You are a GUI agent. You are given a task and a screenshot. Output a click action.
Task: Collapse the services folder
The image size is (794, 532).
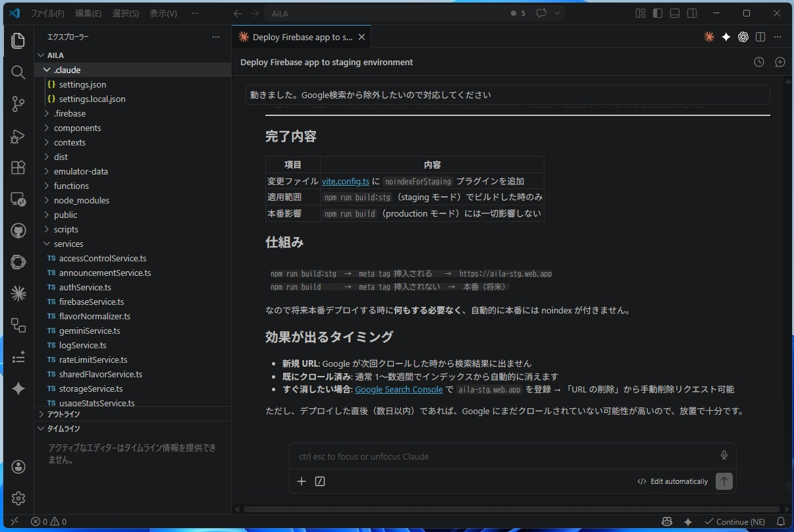tap(132, 244)
